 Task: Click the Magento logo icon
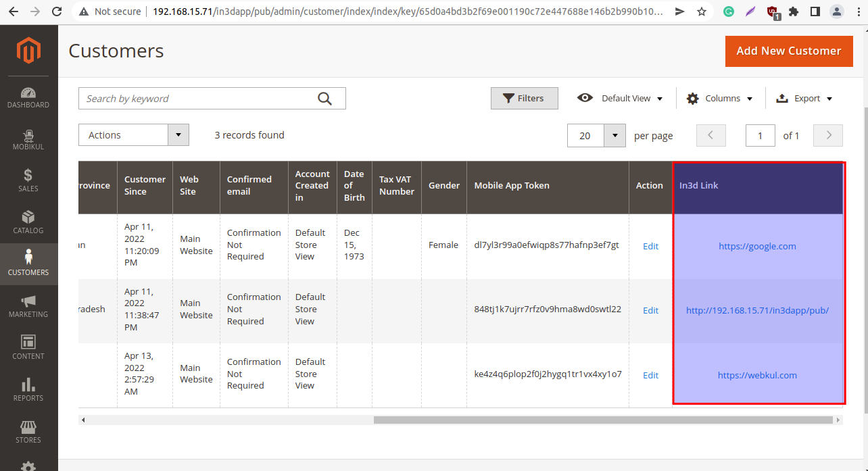tap(28, 51)
